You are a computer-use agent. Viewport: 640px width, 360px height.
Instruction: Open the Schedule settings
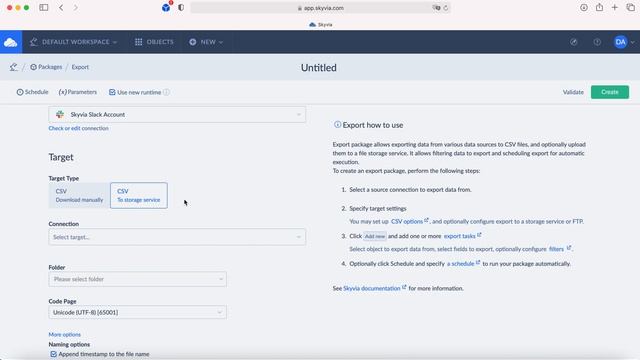click(32, 92)
